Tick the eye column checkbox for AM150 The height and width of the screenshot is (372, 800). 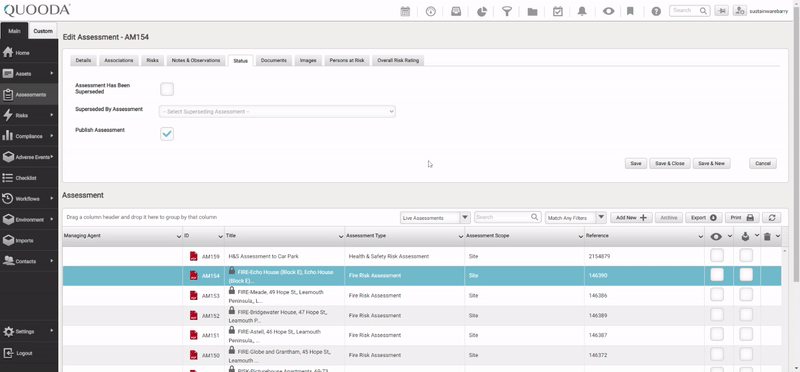[717, 354]
